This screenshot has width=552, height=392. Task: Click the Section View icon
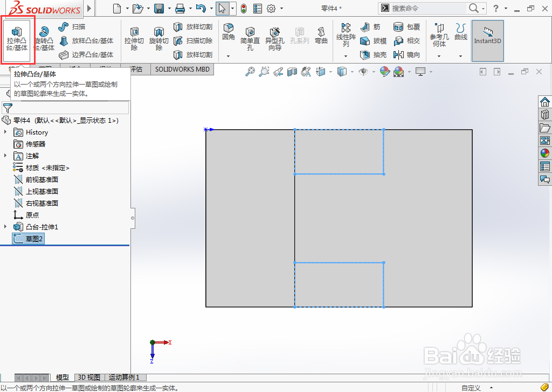tap(292, 72)
